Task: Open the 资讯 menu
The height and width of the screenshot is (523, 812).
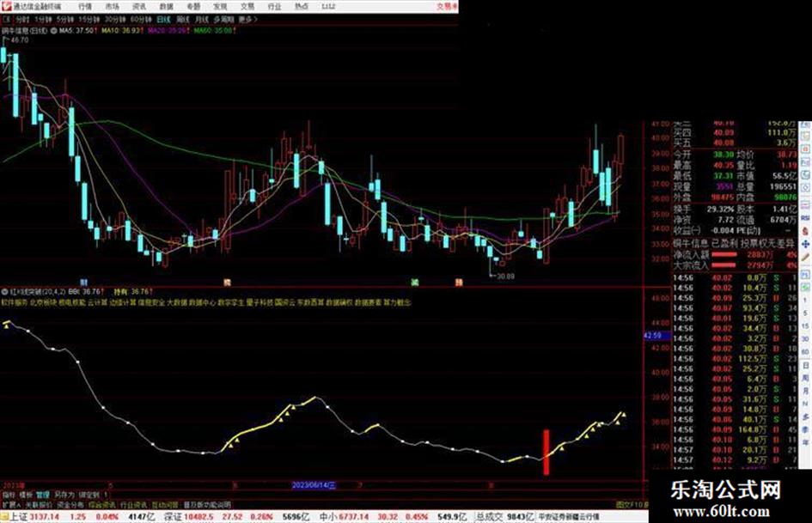Action: (139, 6)
